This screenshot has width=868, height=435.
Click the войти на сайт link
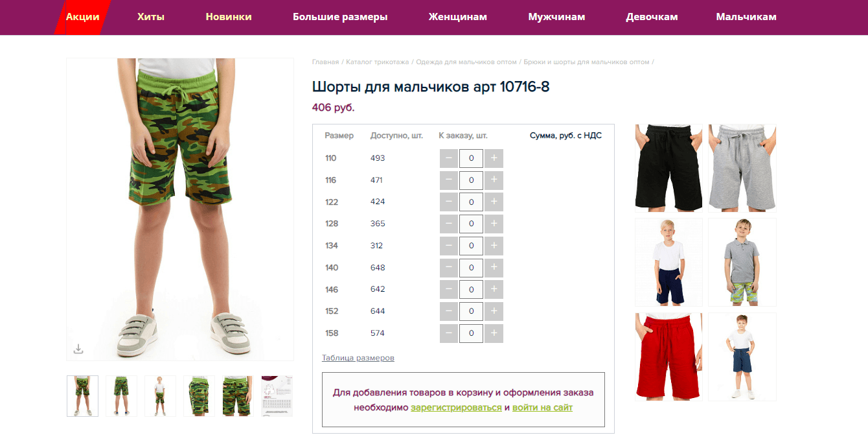pyautogui.click(x=542, y=408)
